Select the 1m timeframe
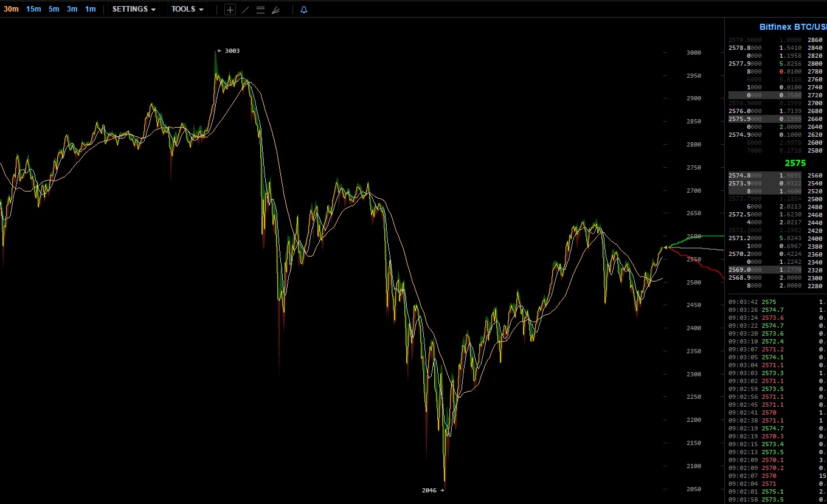Viewport: 827px width, 504px height. [90, 9]
